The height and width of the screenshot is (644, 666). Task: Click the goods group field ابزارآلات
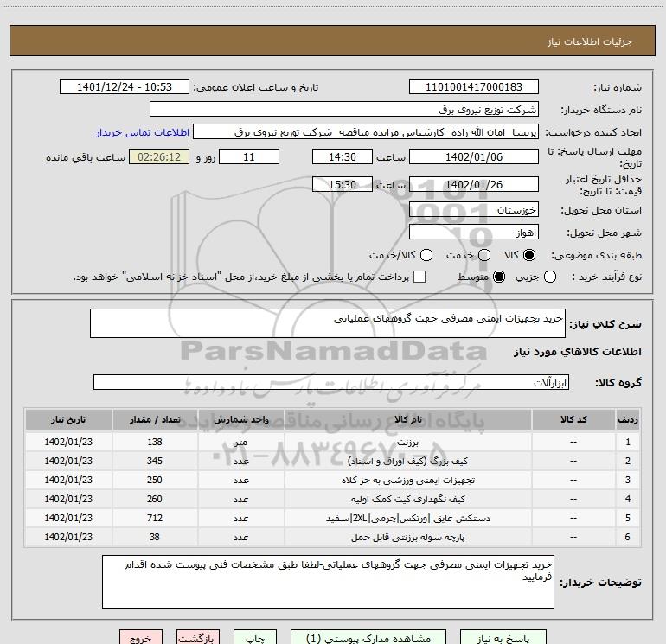click(x=331, y=382)
